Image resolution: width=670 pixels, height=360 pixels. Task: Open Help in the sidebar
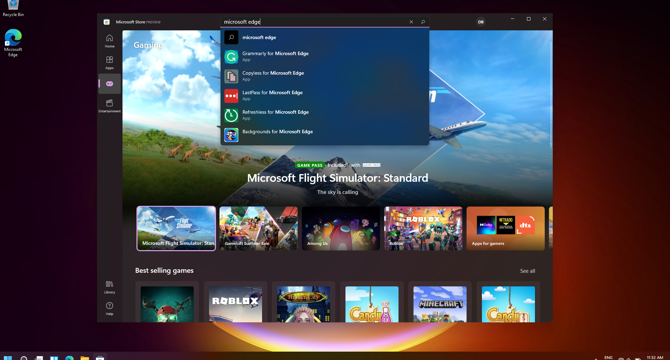pyautogui.click(x=109, y=308)
